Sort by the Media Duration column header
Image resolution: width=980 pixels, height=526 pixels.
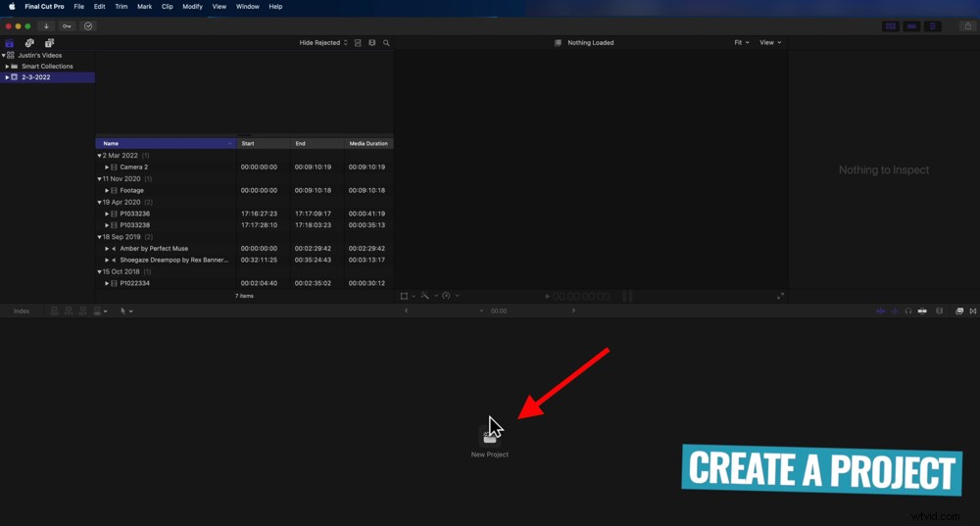[368, 144]
